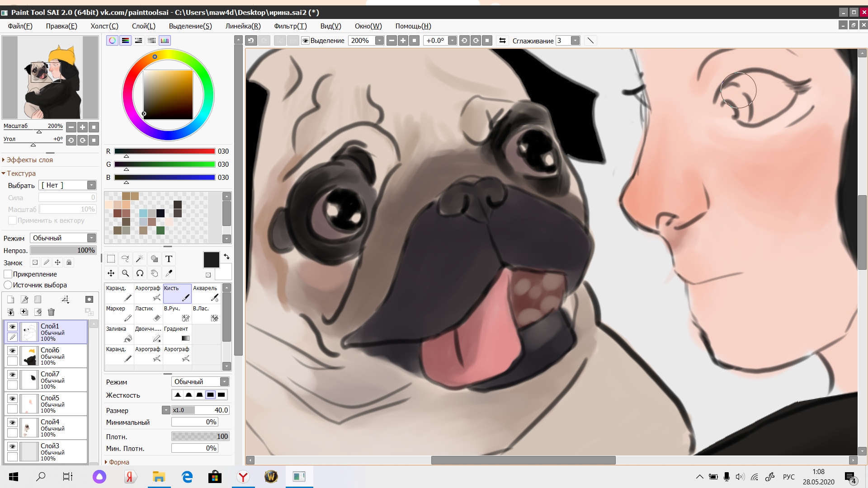Hide the Слой6 layer
The width and height of the screenshot is (868, 488).
tap(12, 351)
